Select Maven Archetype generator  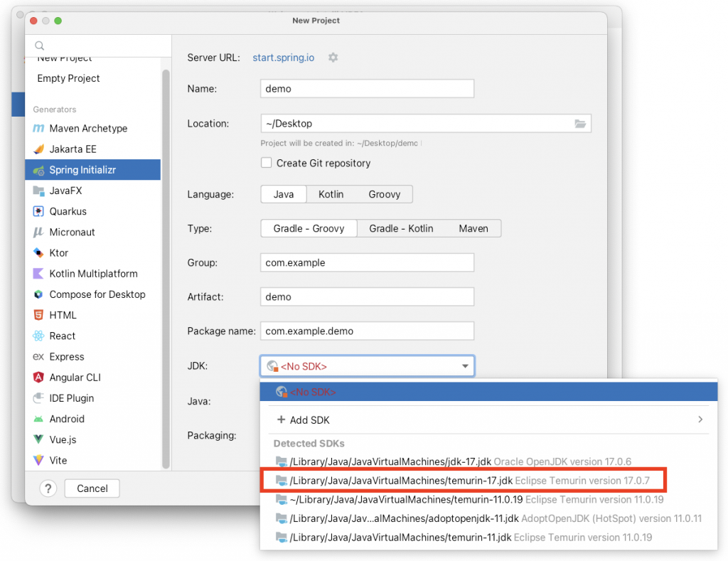coord(93,128)
